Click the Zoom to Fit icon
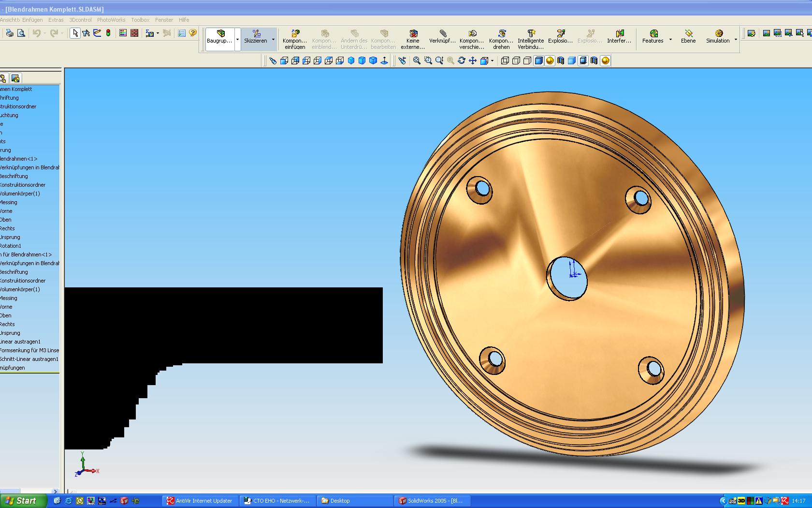The height and width of the screenshot is (508, 812). tap(417, 60)
